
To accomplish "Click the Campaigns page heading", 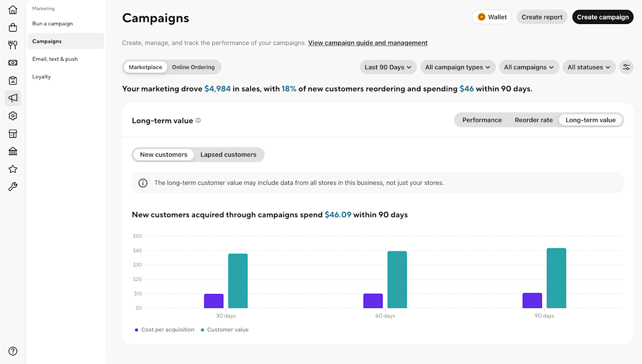I will (x=156, y=18).
